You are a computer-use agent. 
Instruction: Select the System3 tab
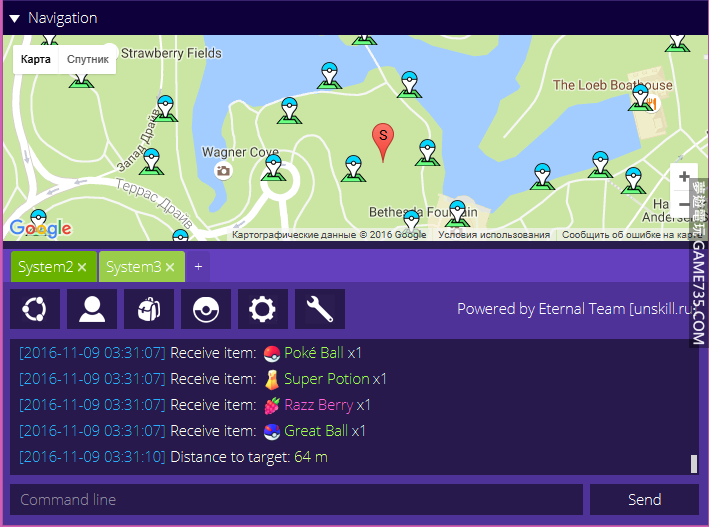coord(133,267)
